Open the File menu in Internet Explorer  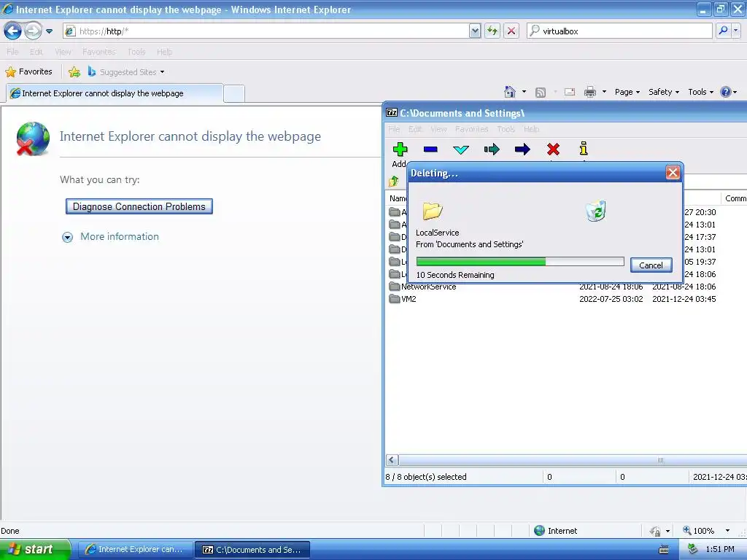pyautogui.click(x=12, y=52)
